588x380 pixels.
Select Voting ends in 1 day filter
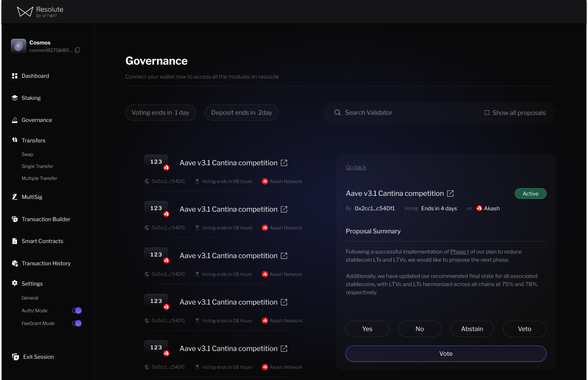coord(161,113)
